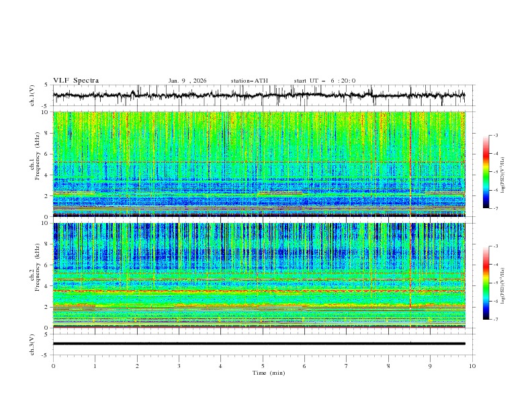The height and width of the screenshot is (411, 532).
Task: Click time axis tick label "9"
Action: [x=430, y=366]
